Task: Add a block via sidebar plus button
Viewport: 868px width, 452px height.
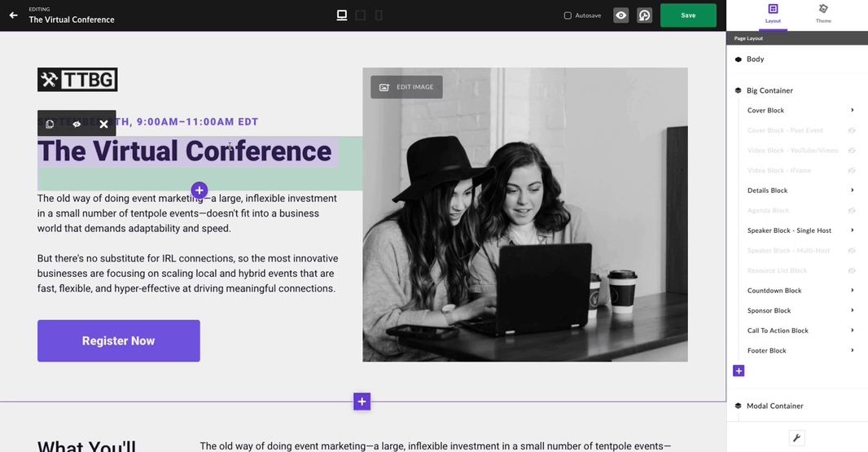Action: [x=739, y=371]
